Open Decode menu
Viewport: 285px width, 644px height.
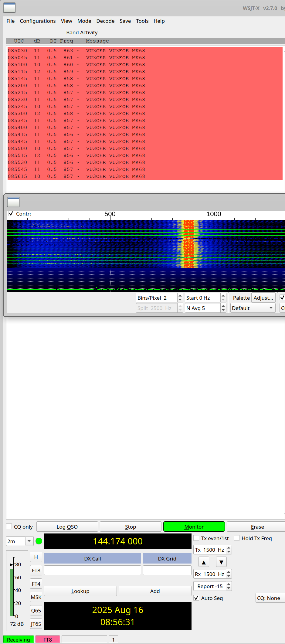click(105, 21)
